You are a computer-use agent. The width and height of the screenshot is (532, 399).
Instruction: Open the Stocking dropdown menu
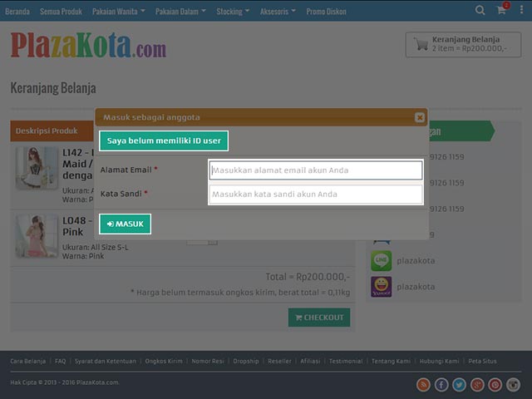coord(233,12)
